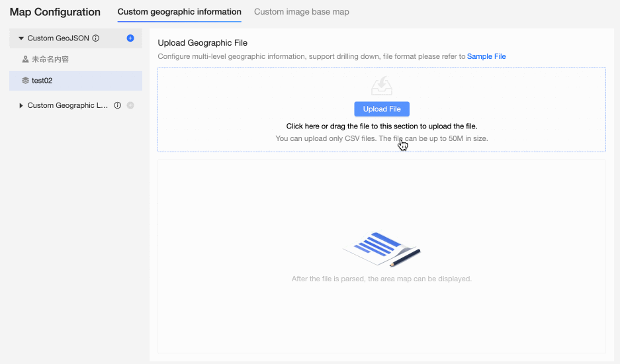This screenshot has width=620, height=364.
Task: Click the Upload File button
Action: 382,109
